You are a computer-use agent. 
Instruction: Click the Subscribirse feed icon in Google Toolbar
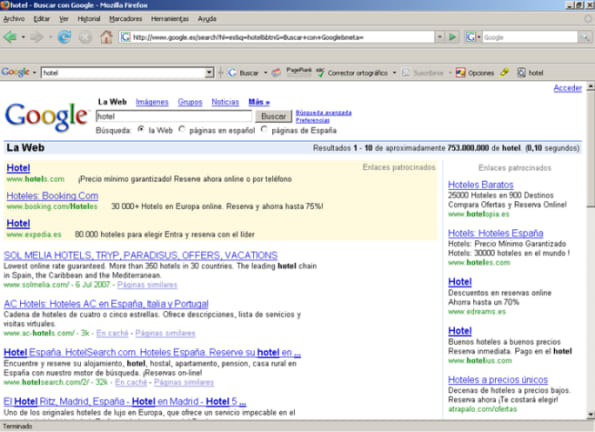pos(406,73)
